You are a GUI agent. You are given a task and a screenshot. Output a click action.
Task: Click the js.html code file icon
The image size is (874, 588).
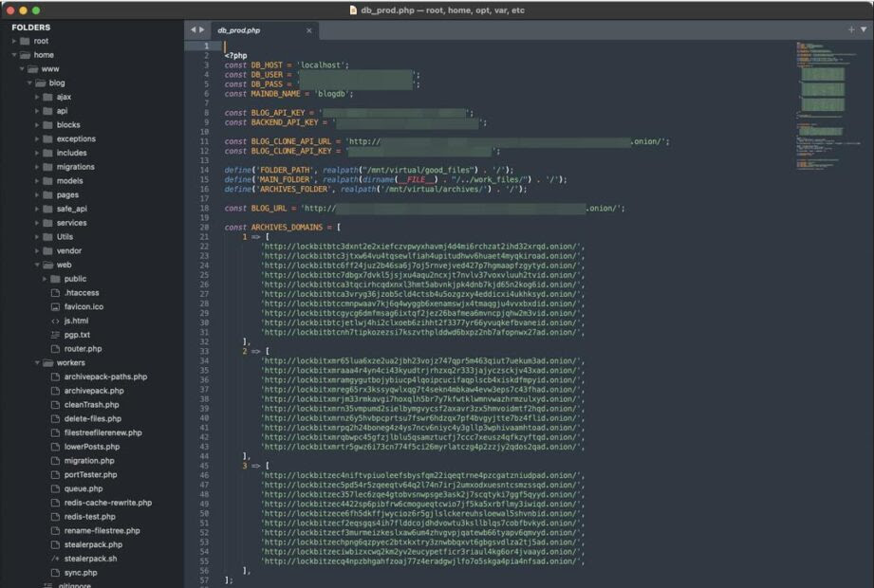click(55, 321)
